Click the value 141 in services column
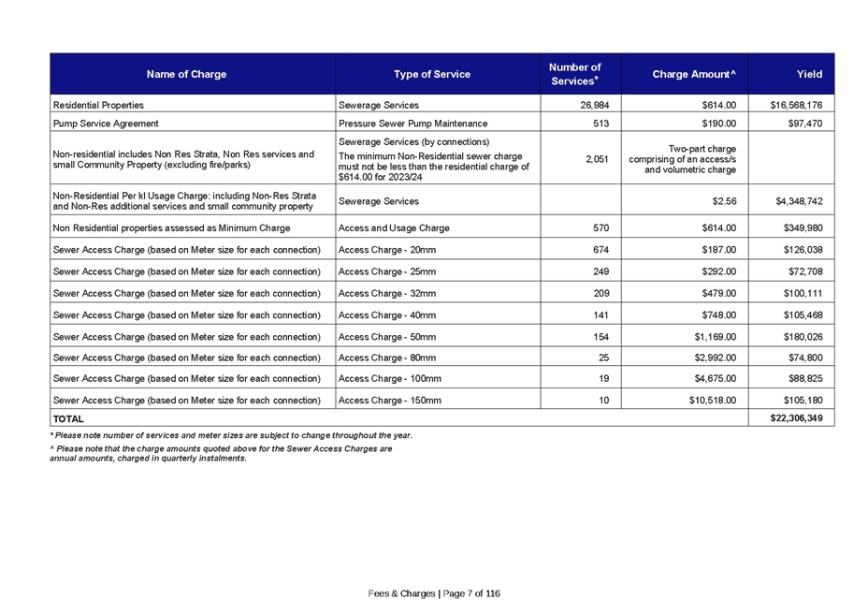Screen dimensions: 868x614 601,315
